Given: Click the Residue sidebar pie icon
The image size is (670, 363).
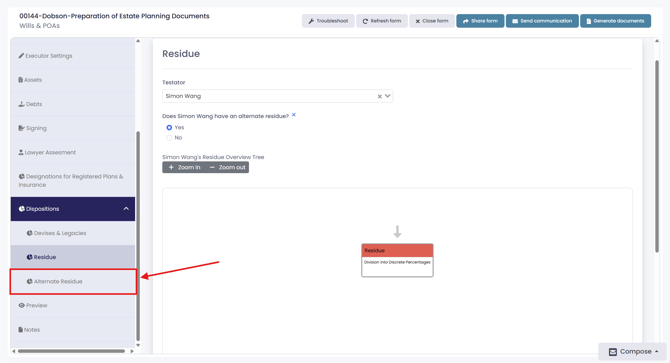Looking at the screenshot, I should pyautogui.click(x=29, y=257).
